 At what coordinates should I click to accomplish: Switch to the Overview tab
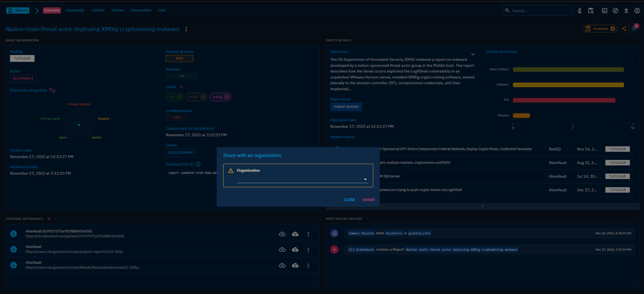pos(52,10)
